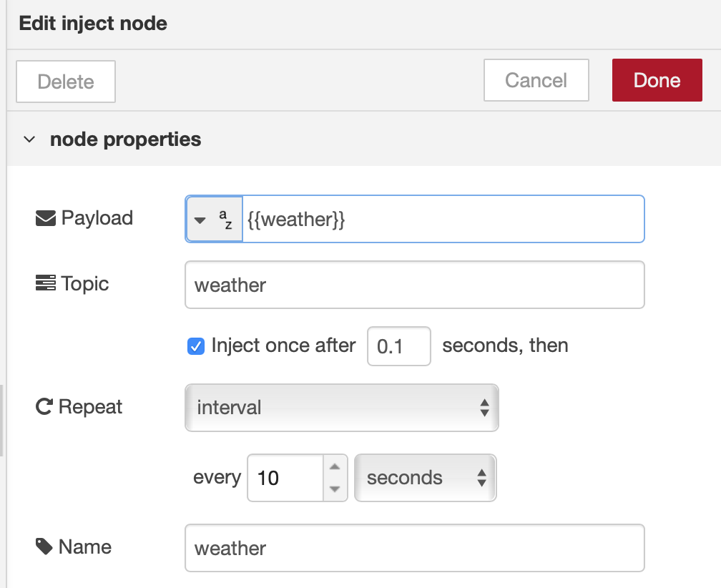Viewport: 721px width, 588px height.
Task: Click the Repeat circular-arrow icon
Action: tap(43, 405)
